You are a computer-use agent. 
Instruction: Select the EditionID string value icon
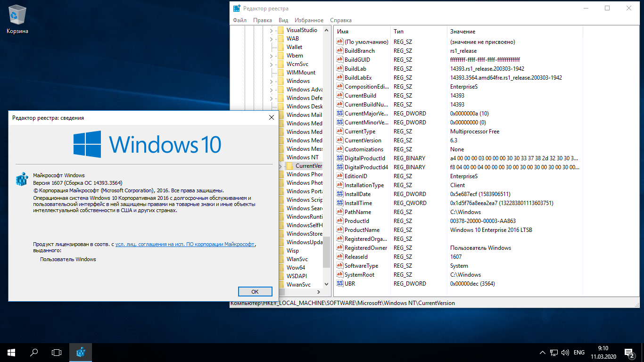coord(339,176)
